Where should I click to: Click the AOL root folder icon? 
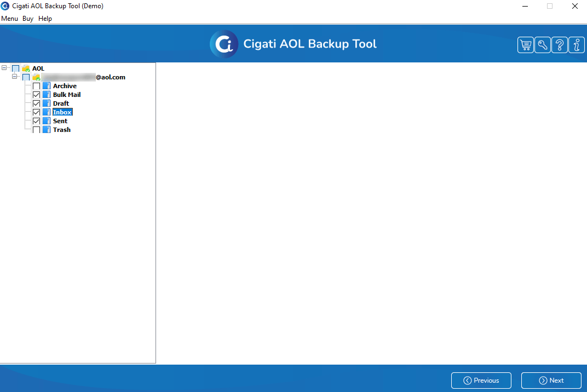click(26, 68)
